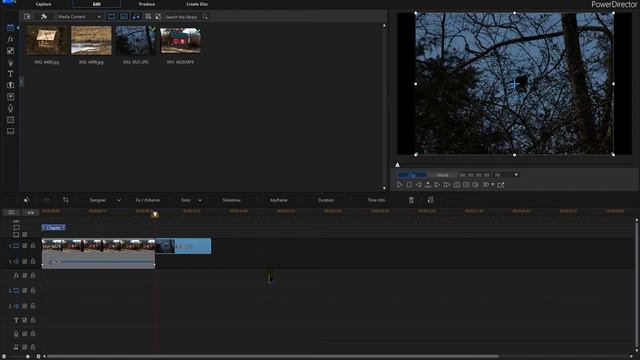Click the undock preview window icon
The height and width of the screenshot is (360, 640).
coord(501,185)
